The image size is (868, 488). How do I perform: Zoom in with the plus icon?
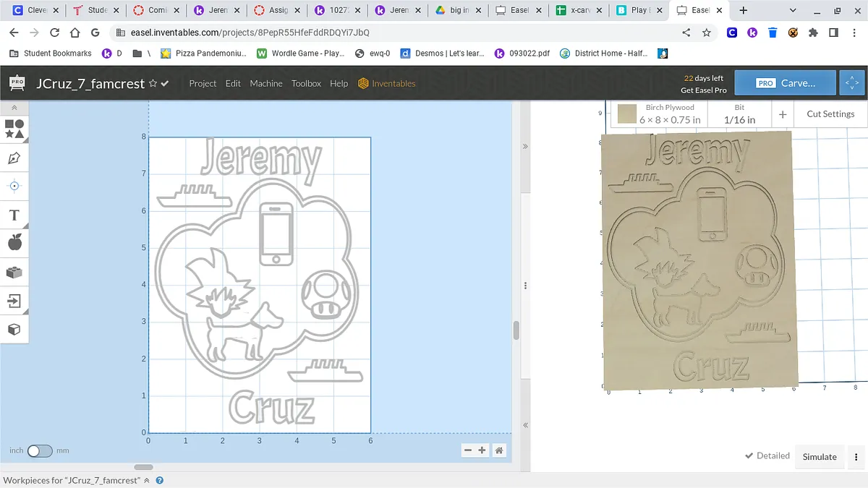(x=482, y=450)
